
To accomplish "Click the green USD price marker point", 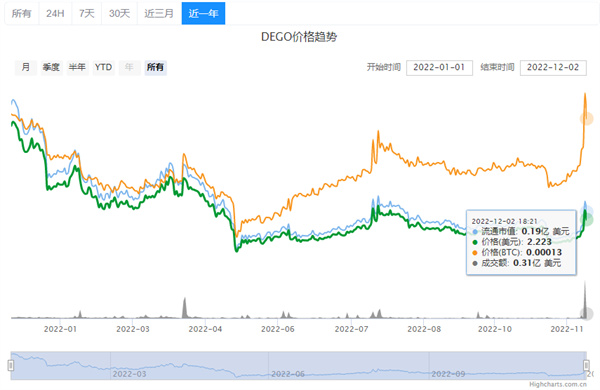I will click(x=587, y=220).
